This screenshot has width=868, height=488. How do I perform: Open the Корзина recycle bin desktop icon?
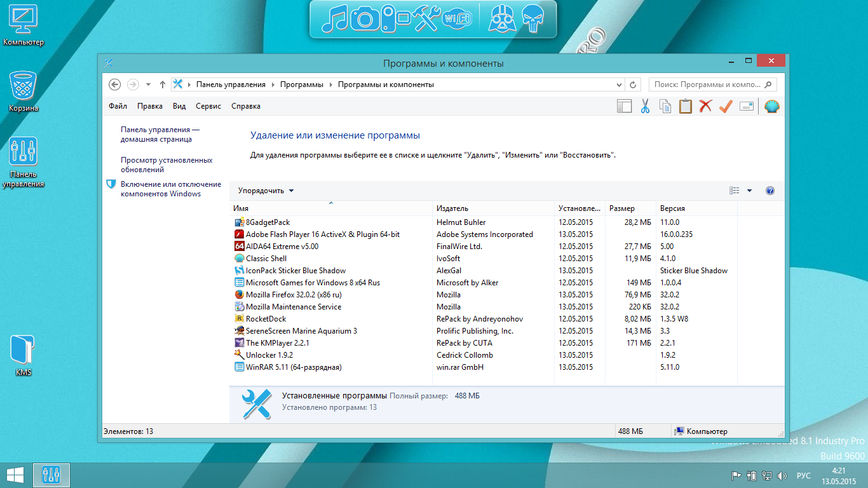click(x=24, y=91)
